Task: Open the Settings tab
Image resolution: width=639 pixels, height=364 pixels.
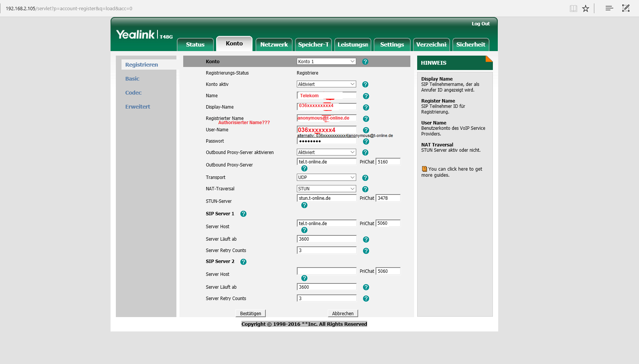Action: tap(392, 45)
